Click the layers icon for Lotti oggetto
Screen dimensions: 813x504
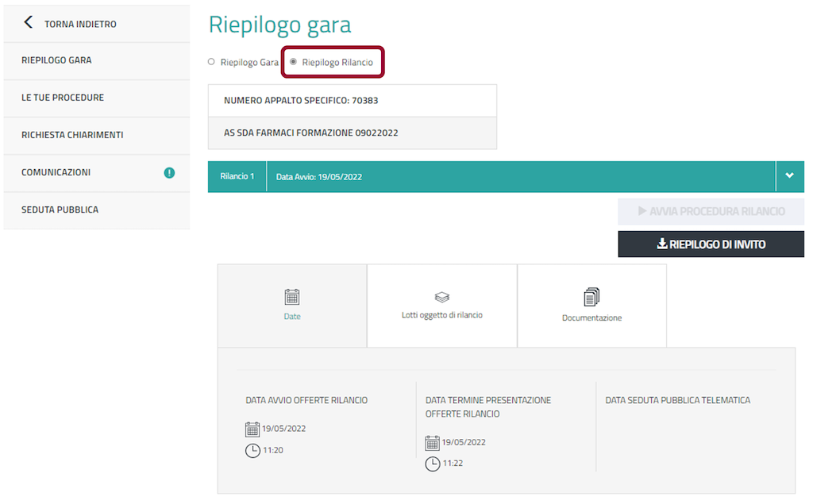coord(442,297)
